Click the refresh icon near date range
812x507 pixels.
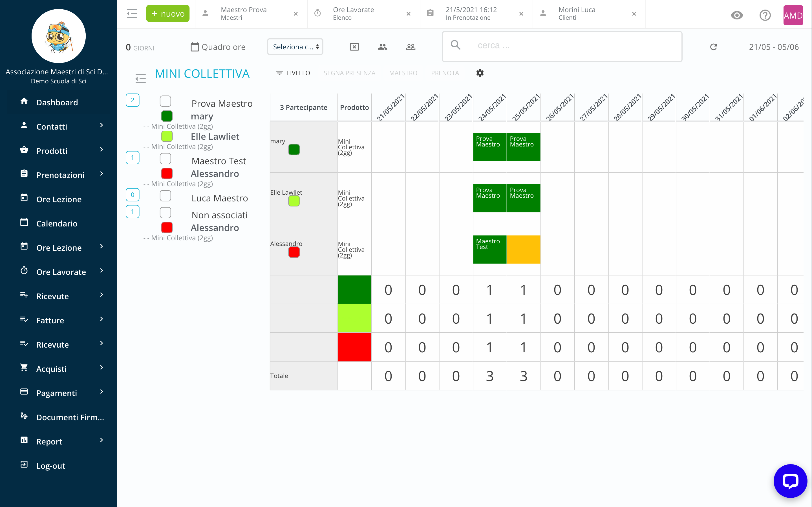click(x=713, y=47)
